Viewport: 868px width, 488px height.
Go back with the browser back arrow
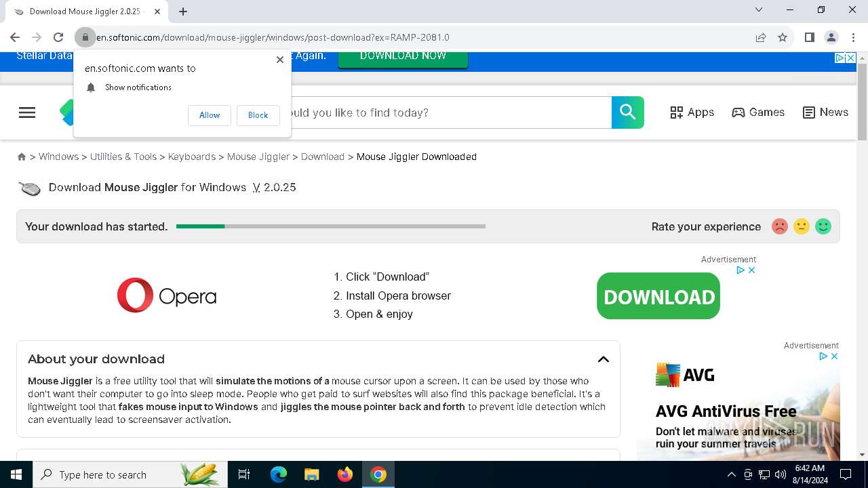(x=15, y=37)
